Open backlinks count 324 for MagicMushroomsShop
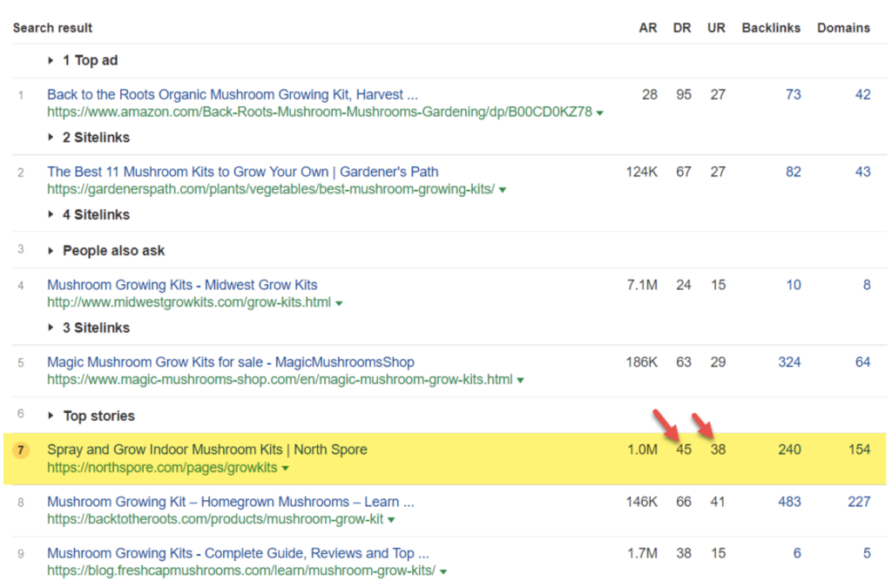The width and height of the screenshot is (892, 588). 789,362
